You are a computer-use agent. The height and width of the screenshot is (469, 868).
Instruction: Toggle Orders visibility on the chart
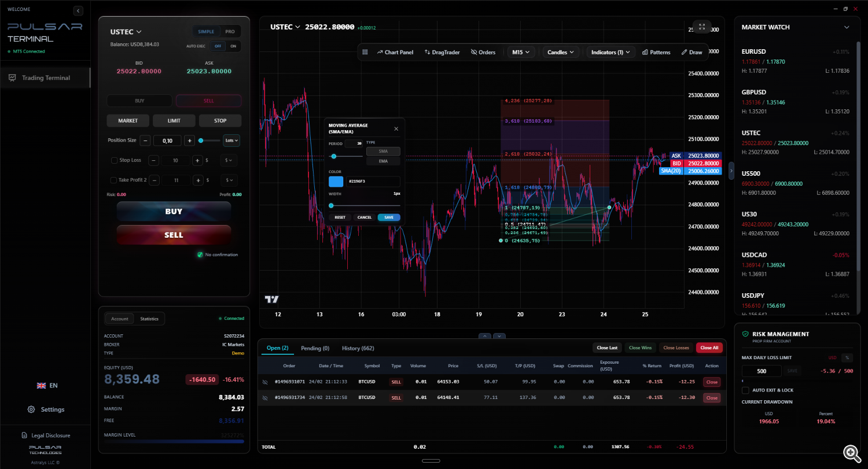(x=483, y=52)
